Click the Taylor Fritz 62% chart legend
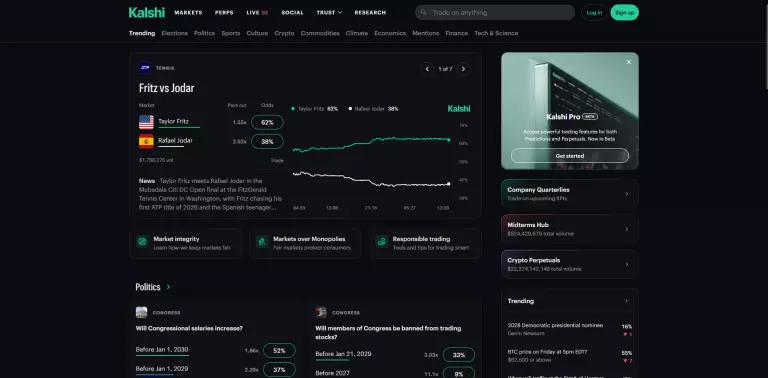This screenshot has width=768, height=378. click(315, 109)
